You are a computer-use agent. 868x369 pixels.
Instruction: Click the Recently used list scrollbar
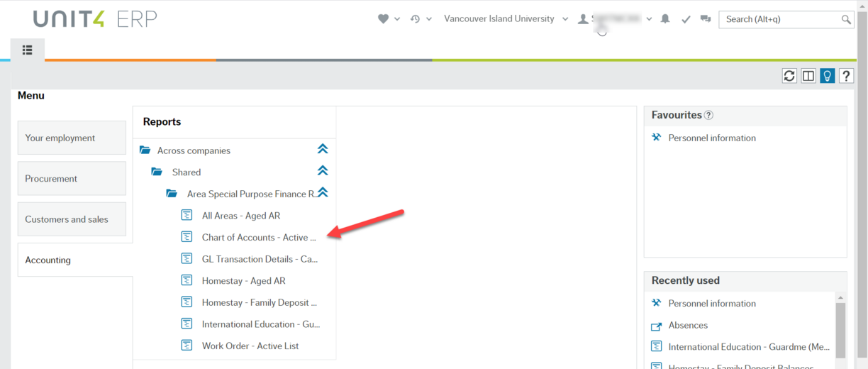click(x=841, y=330)
